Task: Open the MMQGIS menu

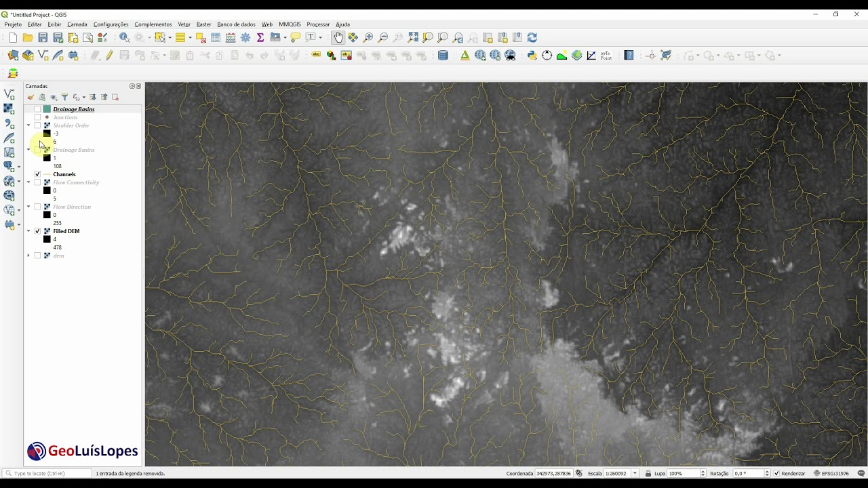Action: tap(290, 24)
